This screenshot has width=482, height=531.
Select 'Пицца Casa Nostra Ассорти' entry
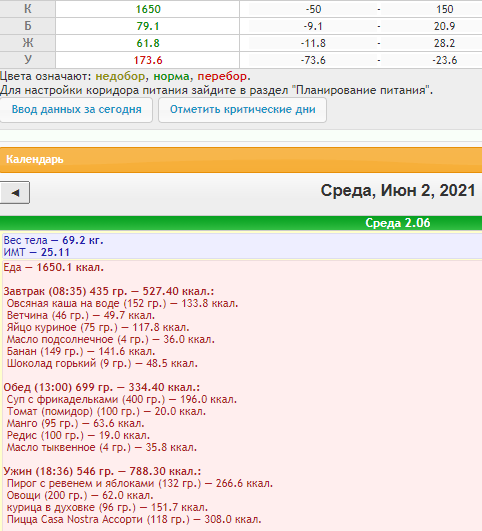coord(134,519)
